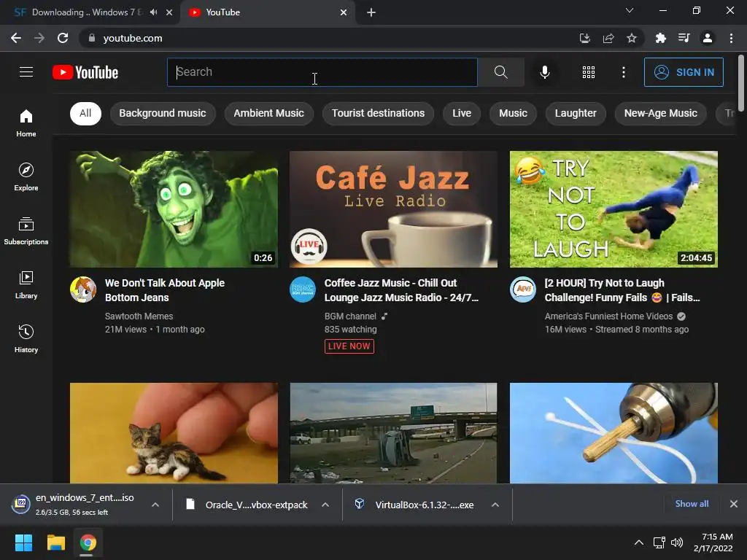Open YouTube settings three-dot menu
The width and height of the screenshot is (747, 560).
point(623,72)
